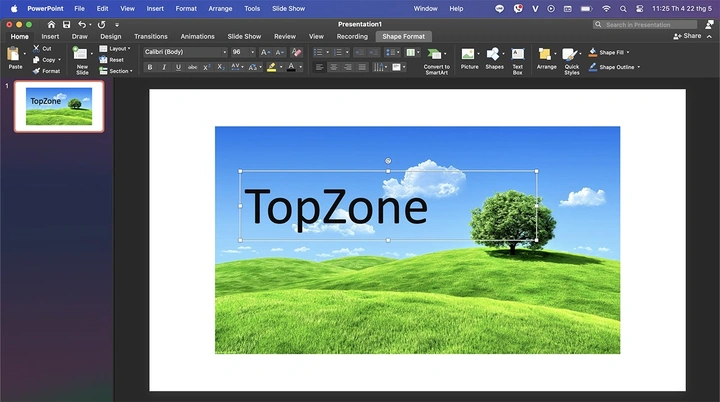Image resolution: width=720 pixels, height=402 pixels.
Task: Click the Share button
Action: [x=687, y=36]
